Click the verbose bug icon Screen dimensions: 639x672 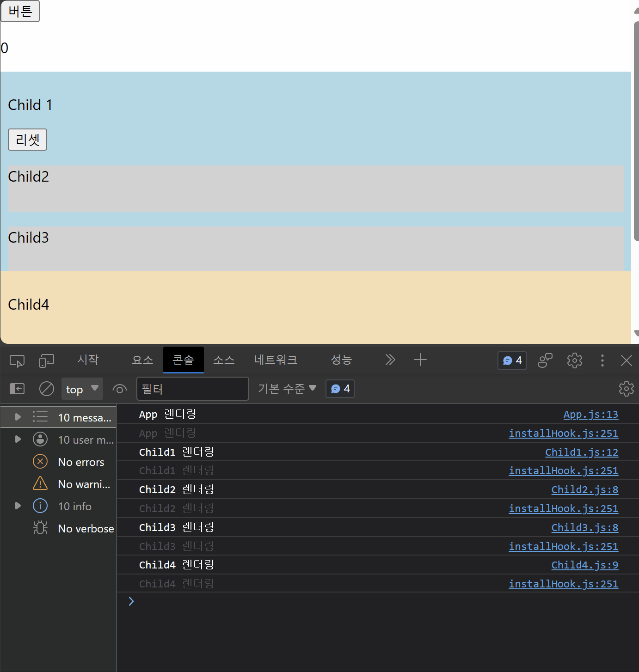click(40, 528)
